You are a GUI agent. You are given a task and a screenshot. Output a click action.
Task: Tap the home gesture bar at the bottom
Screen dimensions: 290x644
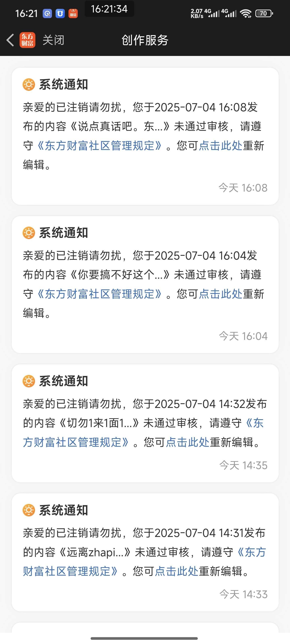[144, 638]
